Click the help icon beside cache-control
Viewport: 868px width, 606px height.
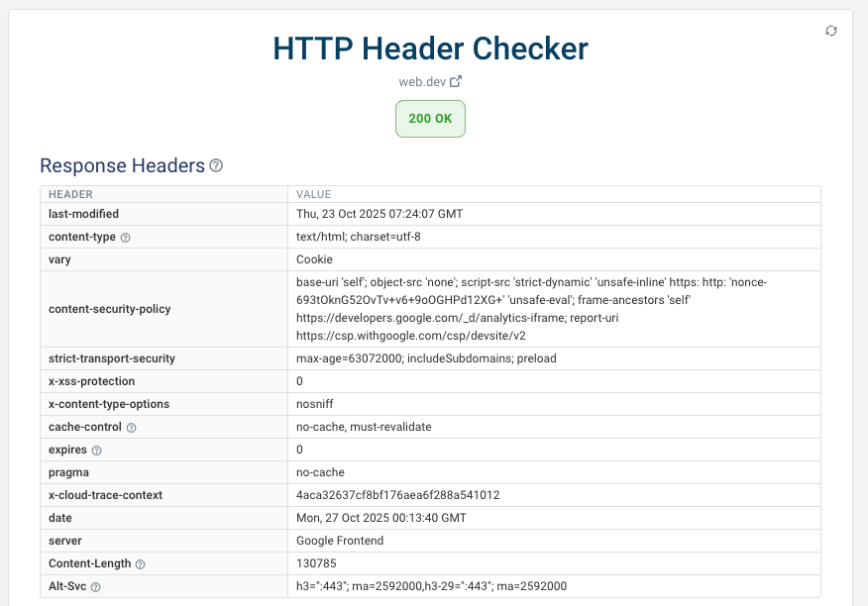tap(131, 428)
